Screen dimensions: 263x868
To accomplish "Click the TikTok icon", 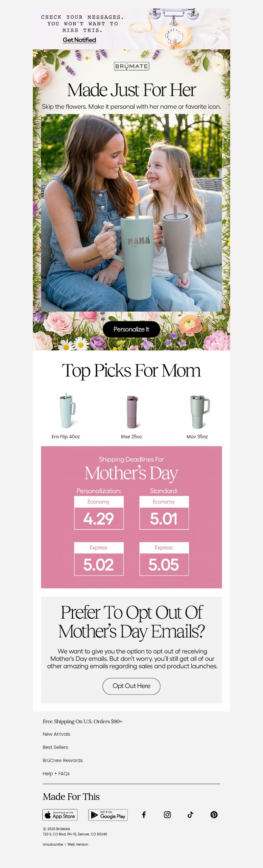I will (190, 814).
